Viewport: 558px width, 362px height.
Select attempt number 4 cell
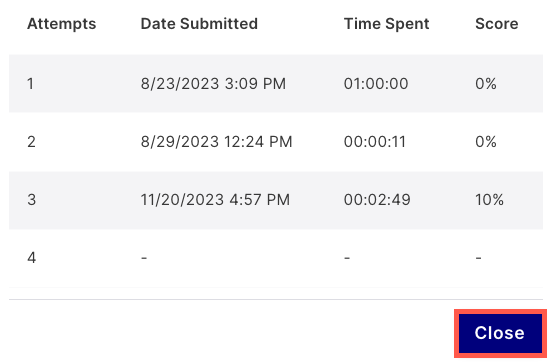pos(31,258)
